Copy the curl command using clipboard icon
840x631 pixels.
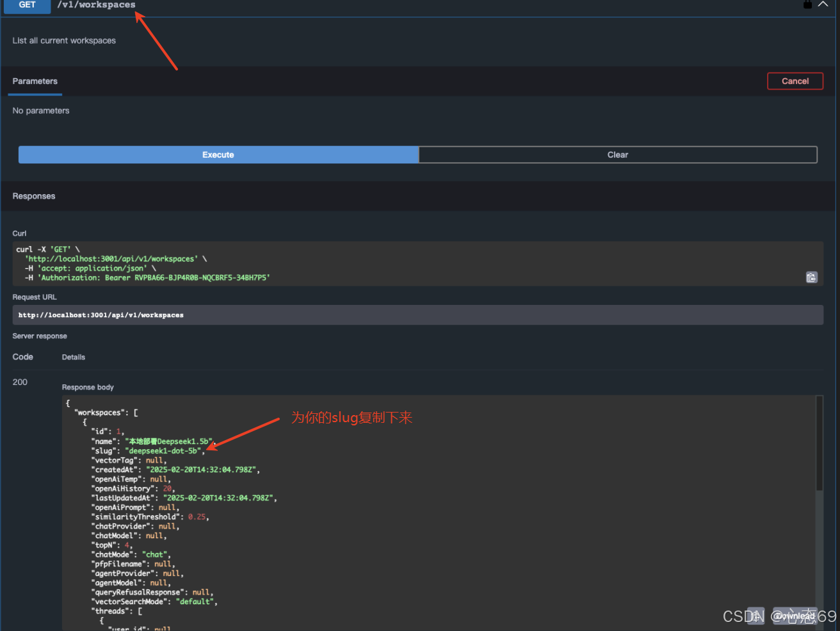(811, 277)
